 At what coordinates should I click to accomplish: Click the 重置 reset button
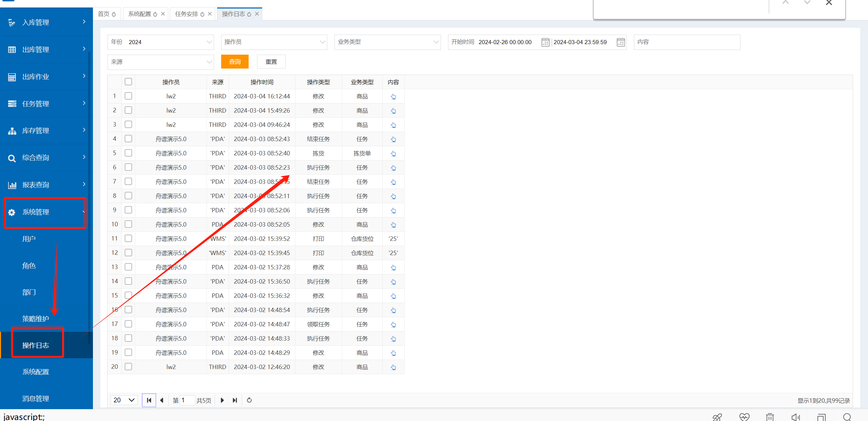point(271,62)
